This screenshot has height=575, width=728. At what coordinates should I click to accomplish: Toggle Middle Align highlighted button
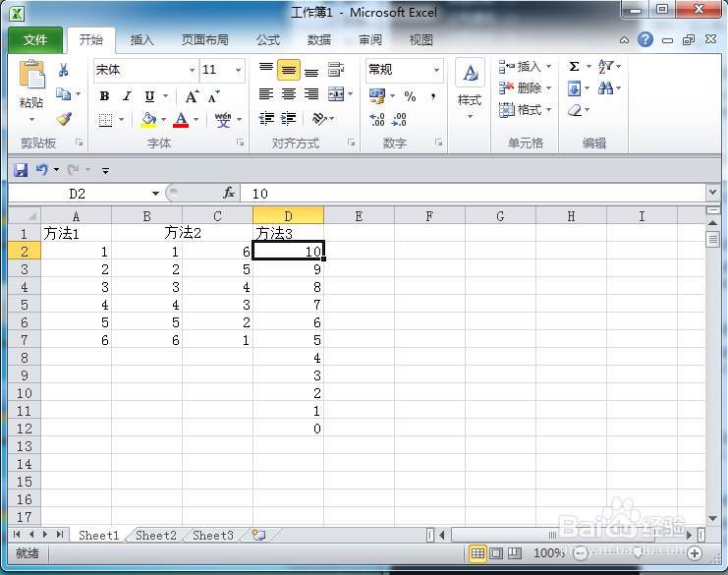289,70
